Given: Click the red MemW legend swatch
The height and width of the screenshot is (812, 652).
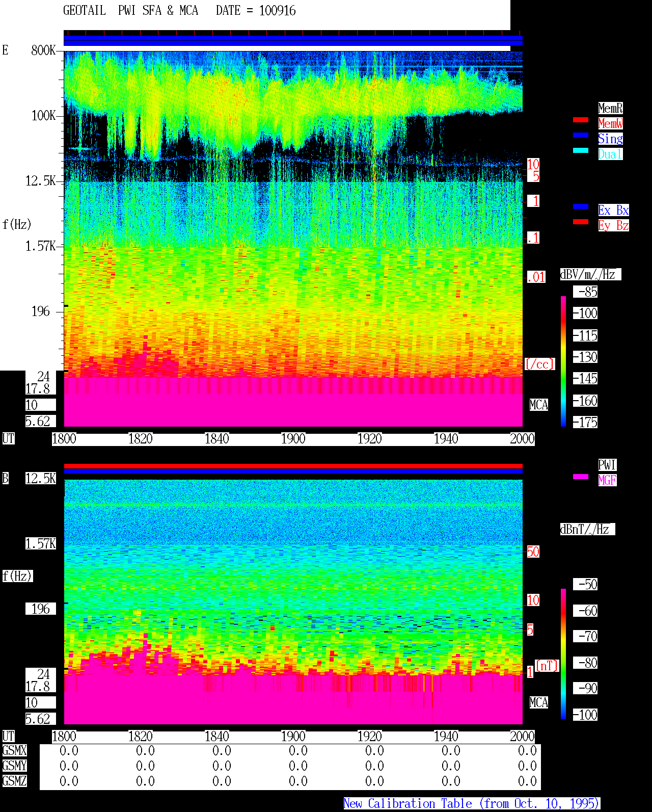Looking at the screenshot, I should pyautogui.click(x=581, y=120).
